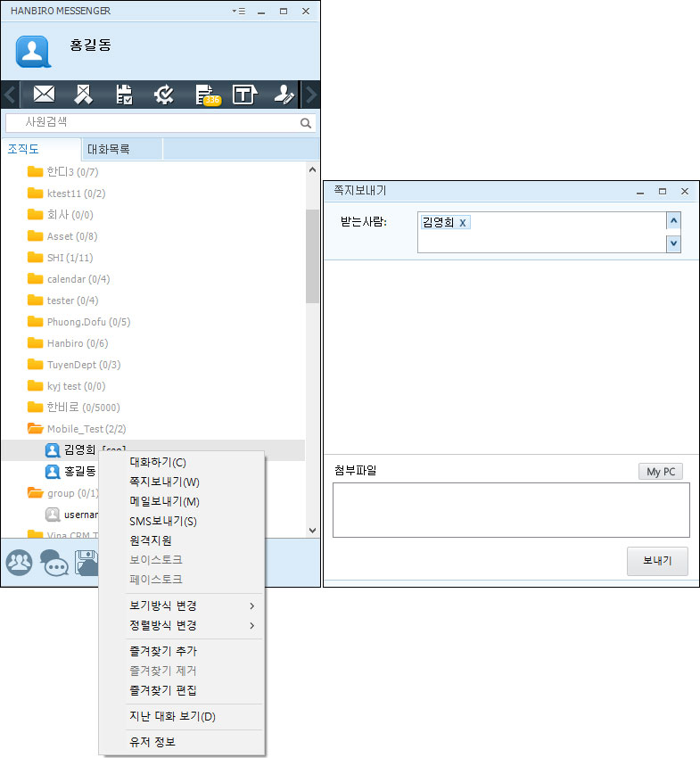This screenshot has height=758, width=700.
Task: Click the chat bubbles icon at bottom
Action: (54, 563)
